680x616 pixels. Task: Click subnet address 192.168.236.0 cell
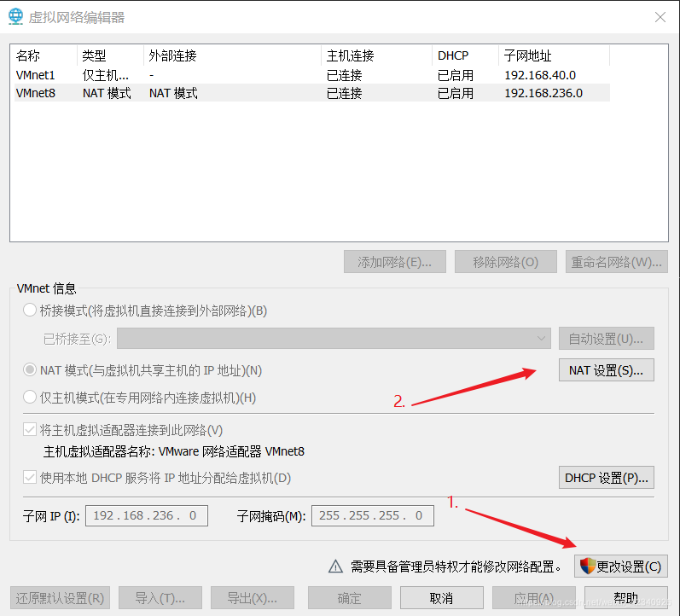tap(543, 93)
